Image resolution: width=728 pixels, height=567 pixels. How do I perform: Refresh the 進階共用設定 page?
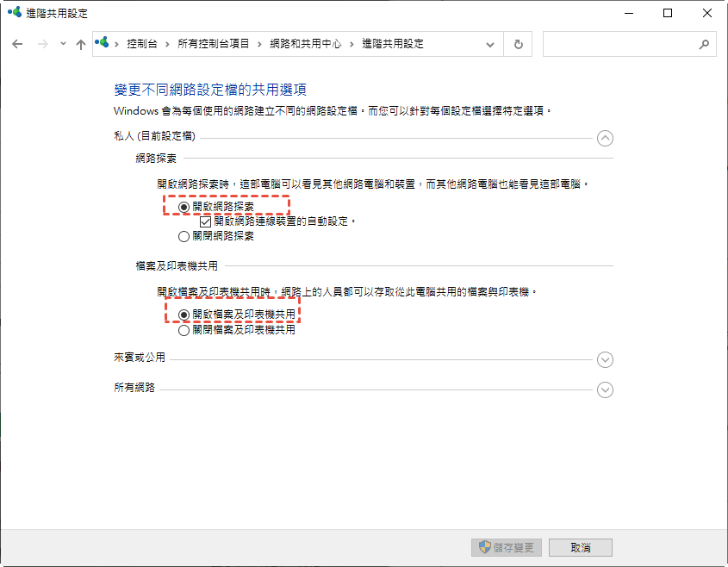pyautogui.click(x=518, y=45)
